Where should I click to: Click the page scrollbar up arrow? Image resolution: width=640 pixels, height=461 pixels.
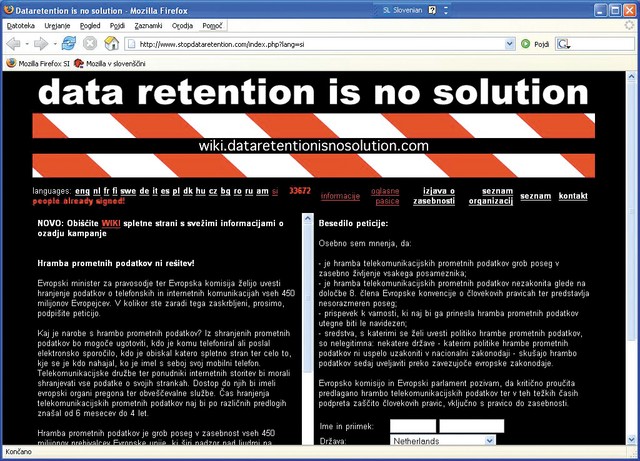click(x=631, y=76)
